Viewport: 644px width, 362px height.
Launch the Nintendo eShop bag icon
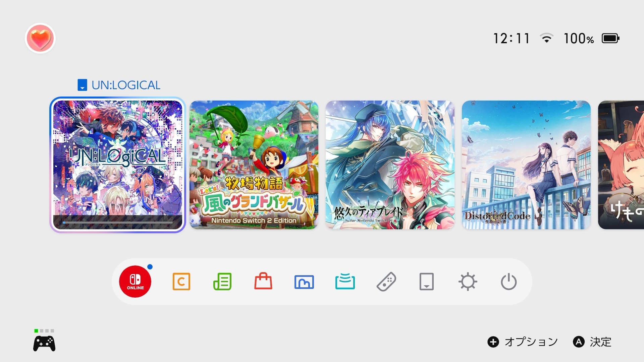(263, 281)
